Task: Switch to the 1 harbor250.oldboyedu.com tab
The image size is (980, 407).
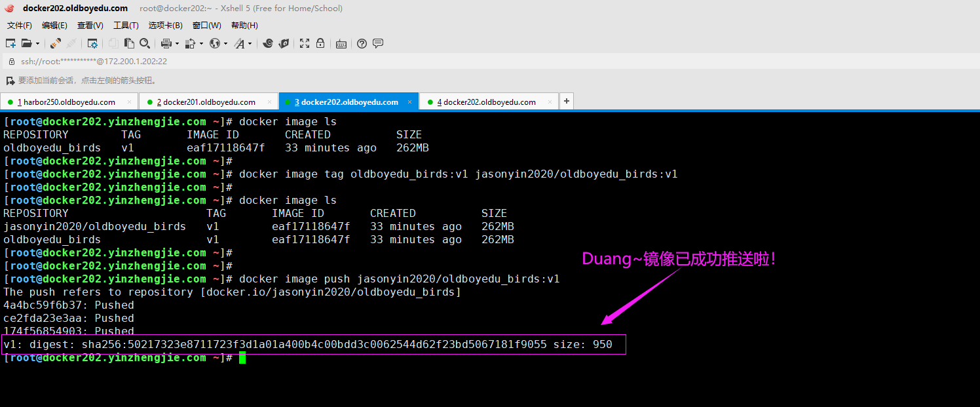Action: pos(66,102)
